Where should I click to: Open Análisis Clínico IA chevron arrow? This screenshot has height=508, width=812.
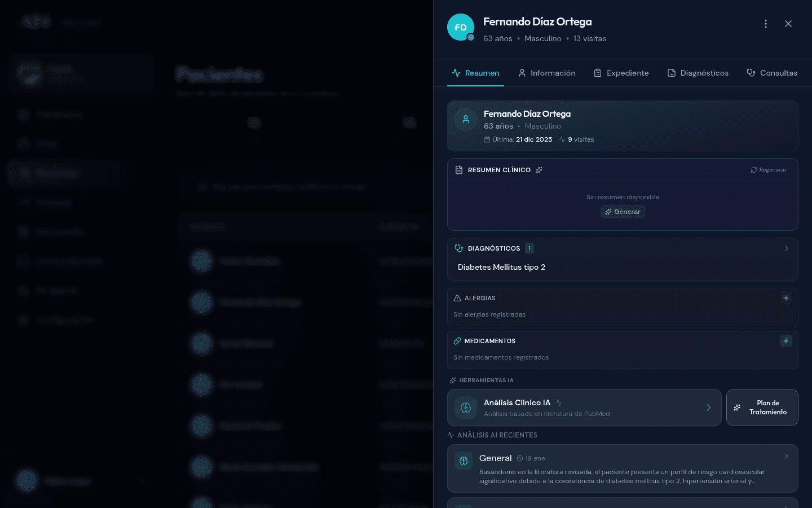pyautogui.click(x=709, y=408)
